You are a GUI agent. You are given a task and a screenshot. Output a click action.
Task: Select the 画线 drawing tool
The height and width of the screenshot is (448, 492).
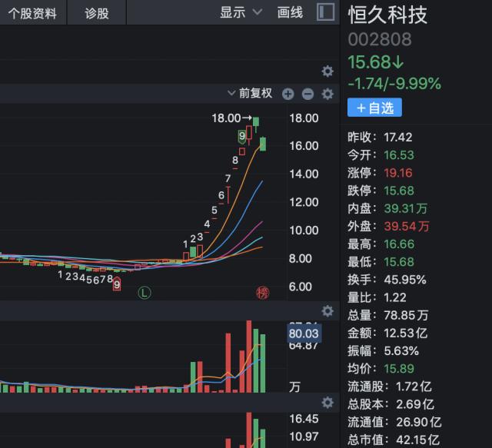pos(290,12)
